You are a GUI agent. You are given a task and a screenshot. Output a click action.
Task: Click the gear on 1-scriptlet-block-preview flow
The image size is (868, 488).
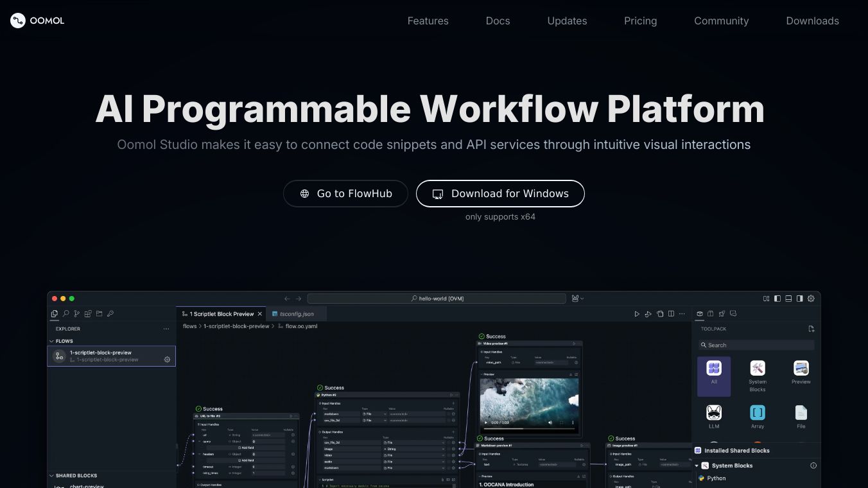click(167, 360)
